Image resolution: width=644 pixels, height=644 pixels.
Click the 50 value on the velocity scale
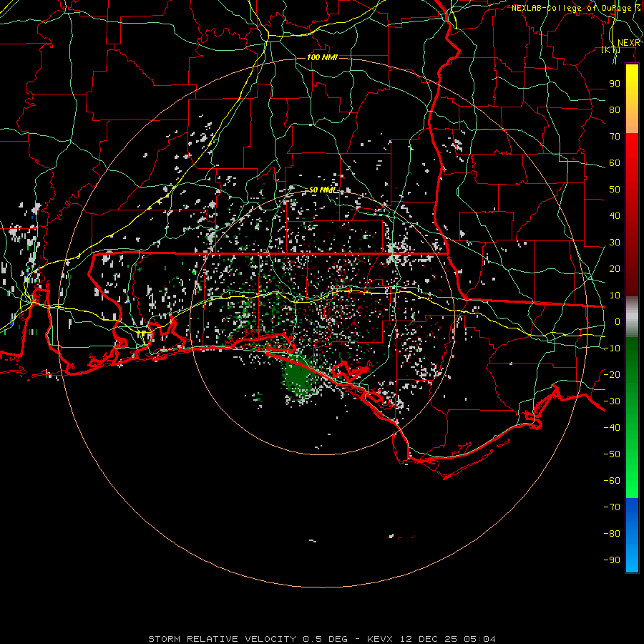click(x=615, y=190)
